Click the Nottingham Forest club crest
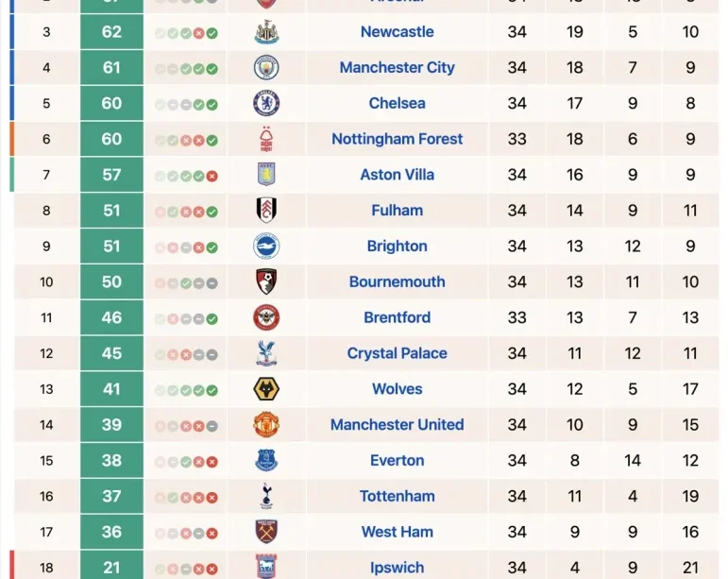Viewport: 728px width, 579px height. point(266,139)
